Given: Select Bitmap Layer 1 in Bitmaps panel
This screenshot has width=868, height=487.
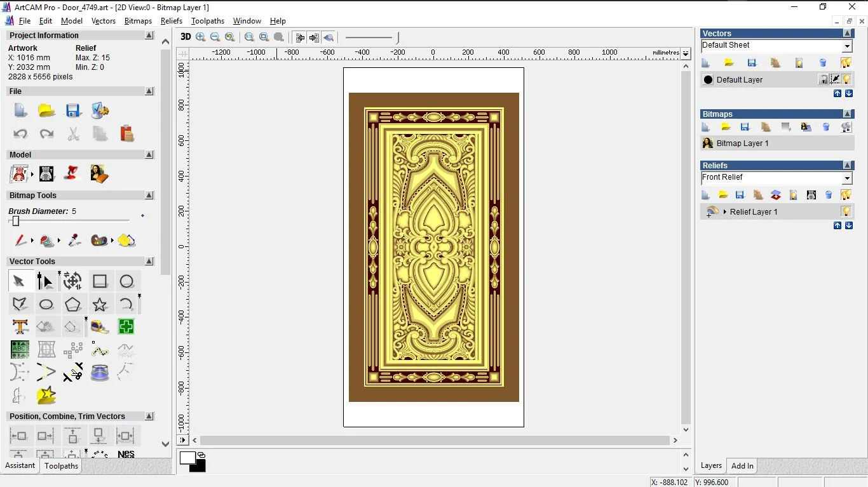Looking at the screenshot, I should pos(742,143).
